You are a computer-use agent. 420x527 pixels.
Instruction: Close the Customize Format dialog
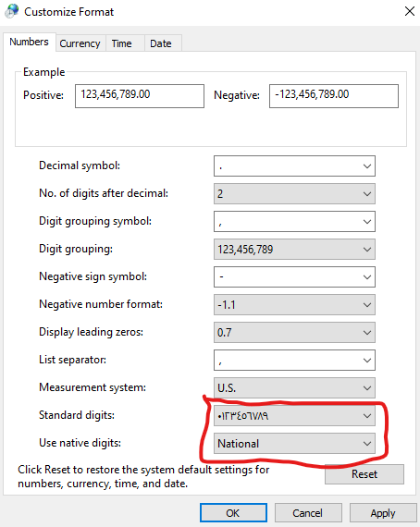pos(409,11)
